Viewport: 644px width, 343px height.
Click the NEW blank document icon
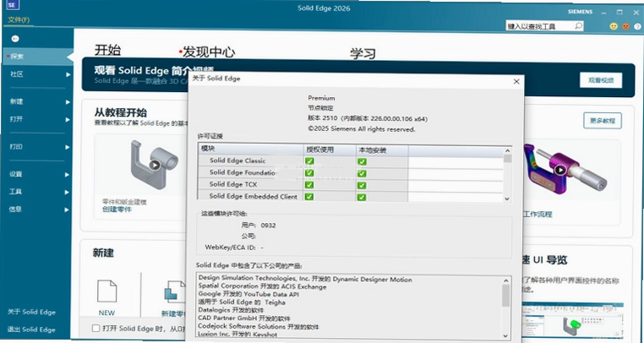point(106,291)
